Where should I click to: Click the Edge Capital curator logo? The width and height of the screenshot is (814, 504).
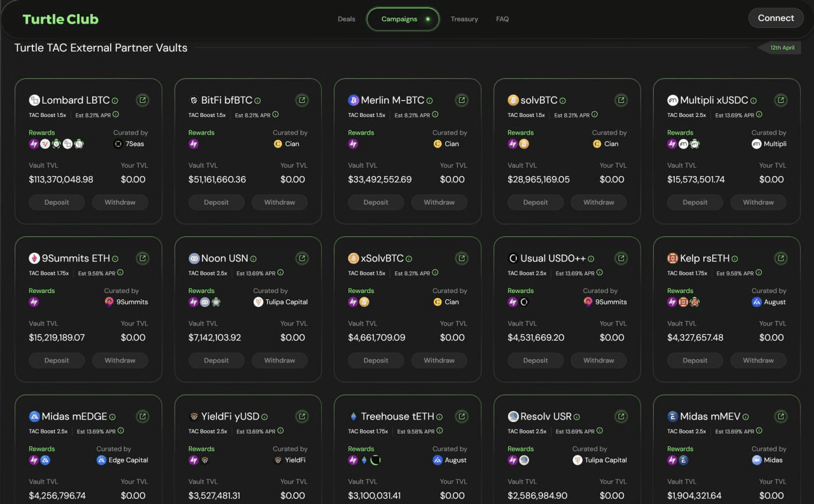point(101,460)
